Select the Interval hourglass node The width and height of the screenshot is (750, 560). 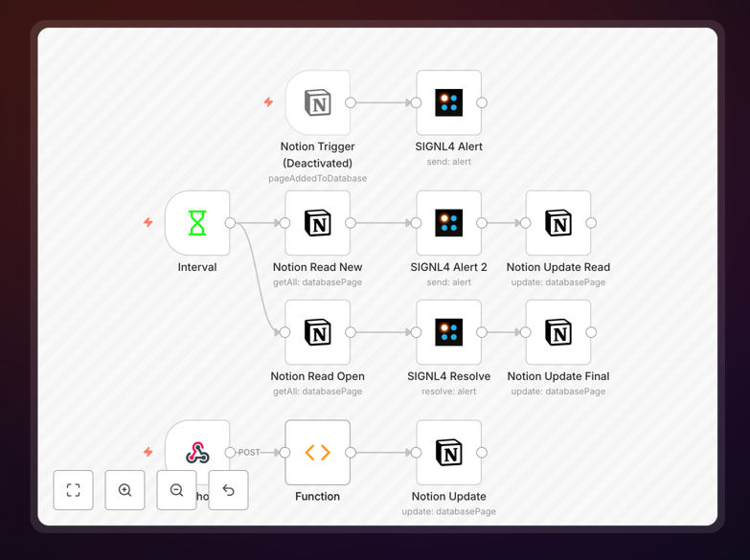tap(197, 223)
